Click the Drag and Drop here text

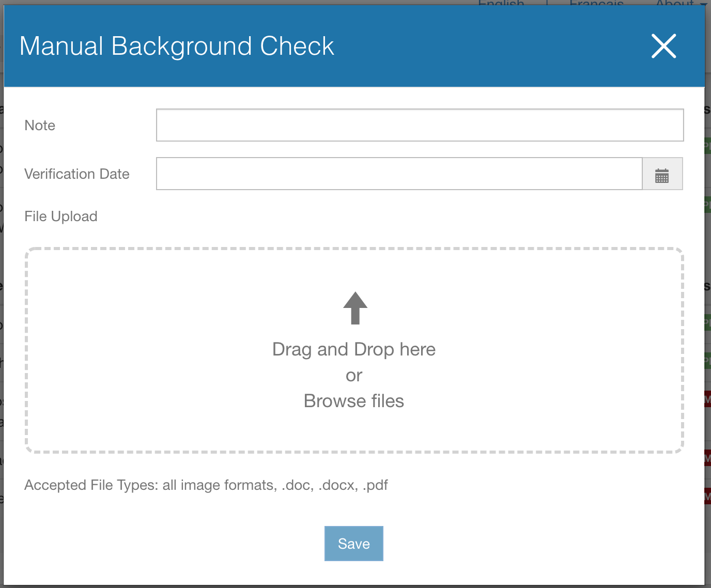pos(353,349)
